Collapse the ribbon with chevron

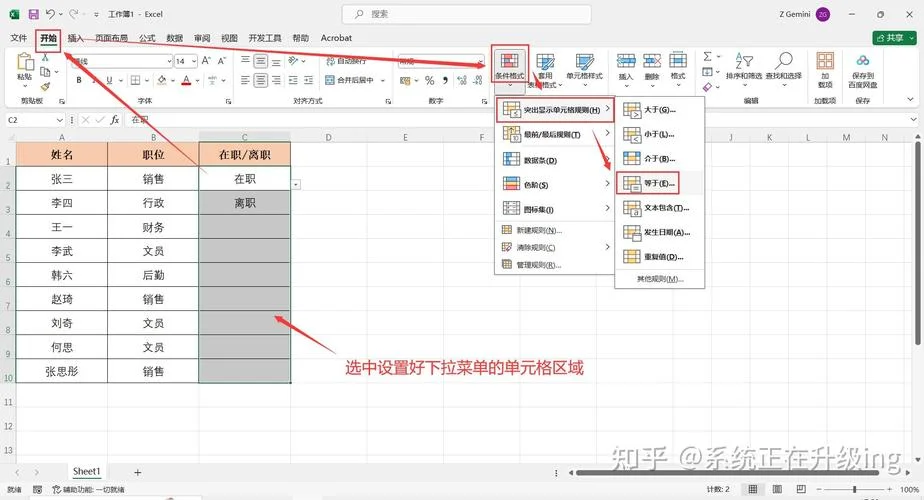point(911,99)
